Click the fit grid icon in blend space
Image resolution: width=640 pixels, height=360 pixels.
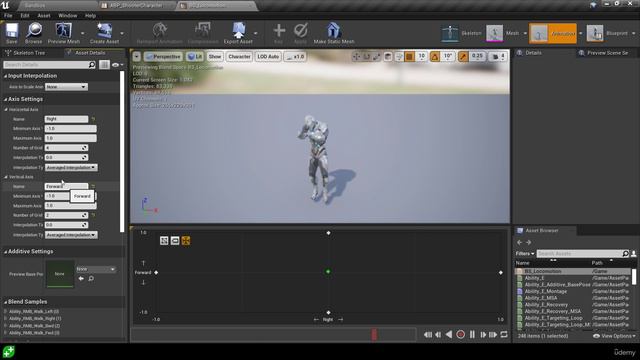(x=164, y=241)
